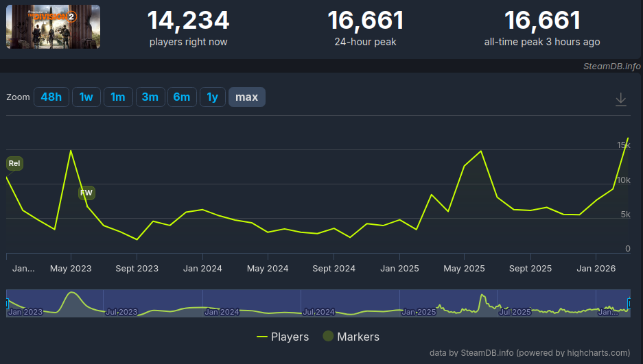The width and height of the screenshot is (643, 364).
Task: Select the 6m zoom range
Action: [182, 97]
